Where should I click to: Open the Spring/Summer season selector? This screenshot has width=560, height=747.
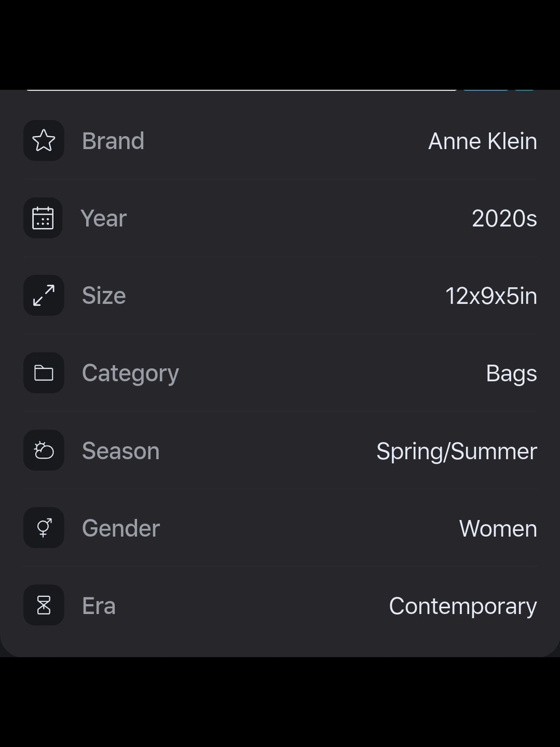pyautogui.click(x=457, y=452)
